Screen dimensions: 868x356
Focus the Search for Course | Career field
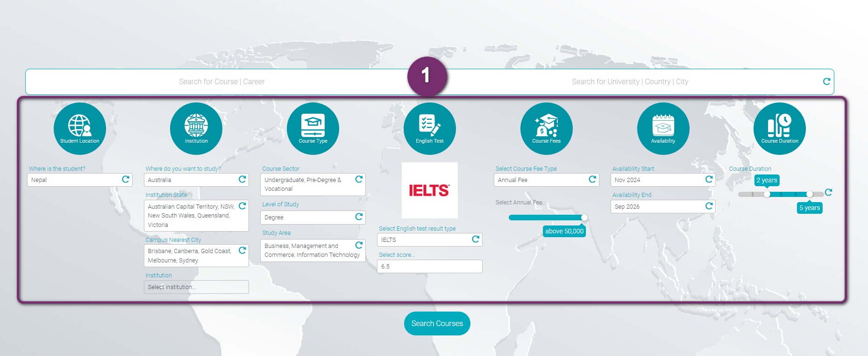pyautogui.click(x=221, y=82)
